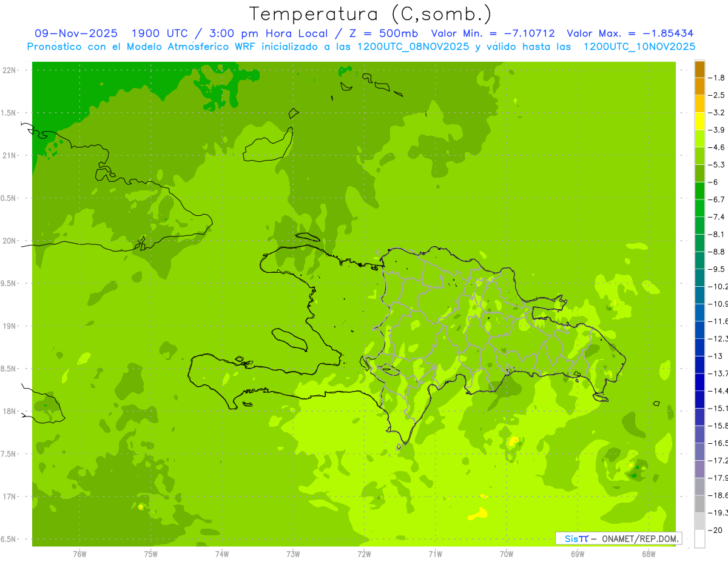The image size is (728, 562).
Task: Click the "73W" longitude label
Action: pyautogui.click(x=293, y=554)
